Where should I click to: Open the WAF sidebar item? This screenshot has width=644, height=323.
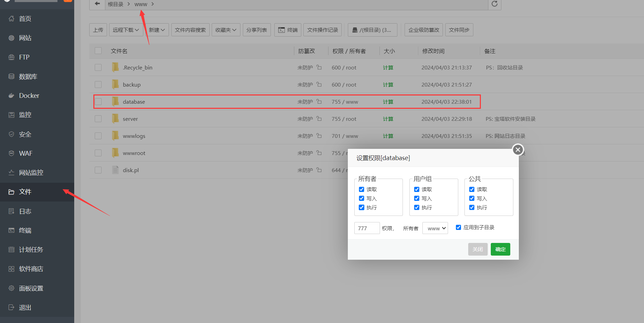point(26,153)
